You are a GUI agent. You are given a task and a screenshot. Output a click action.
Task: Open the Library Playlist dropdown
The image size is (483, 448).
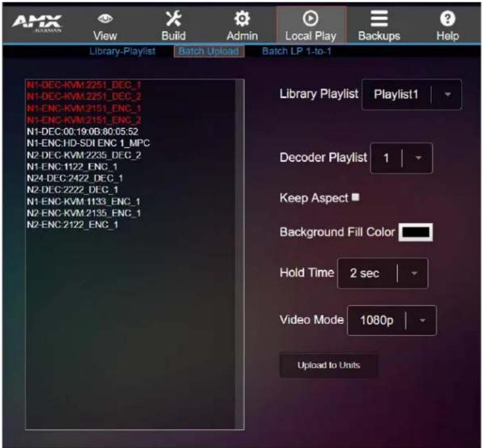pyautogui.click(x=412, y=94)
